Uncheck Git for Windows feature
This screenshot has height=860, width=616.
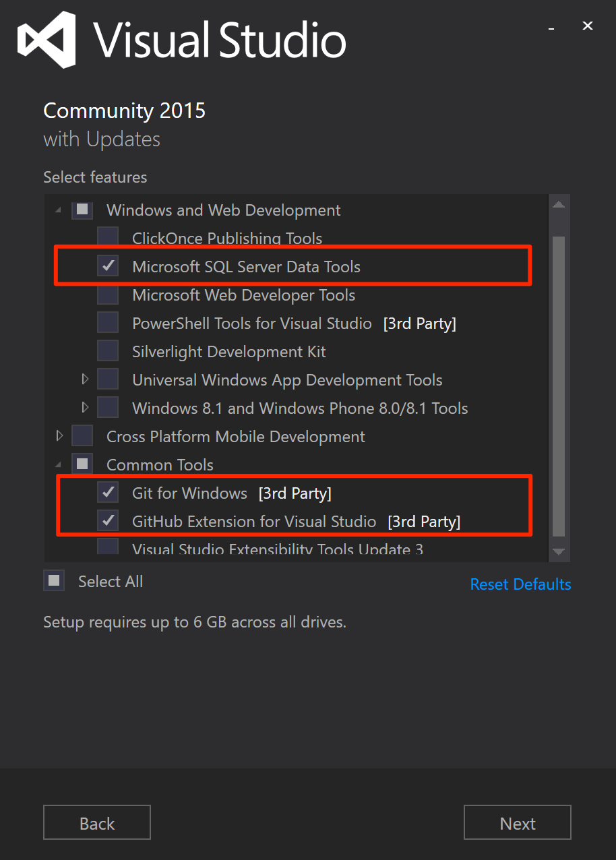(108, 493)
